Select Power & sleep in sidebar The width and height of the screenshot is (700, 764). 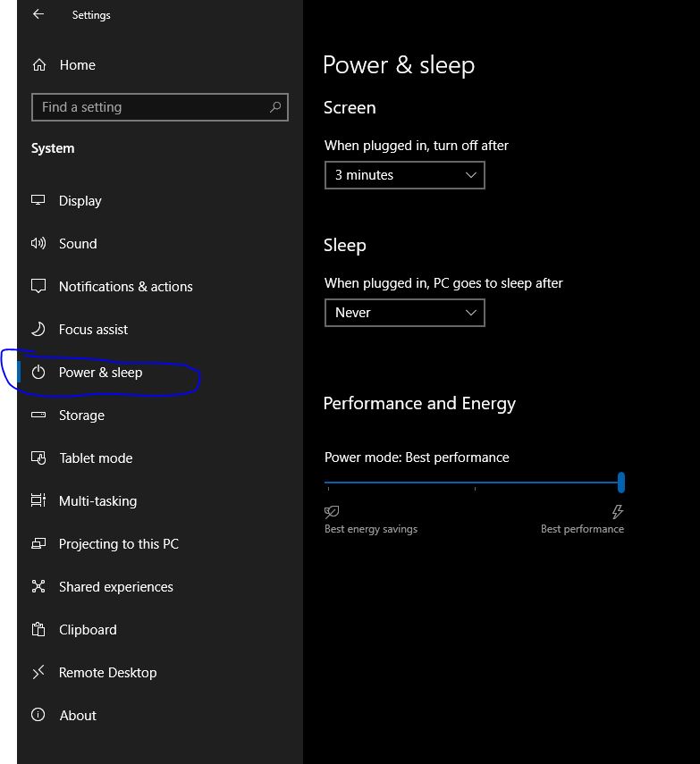(x=100, y=373)
